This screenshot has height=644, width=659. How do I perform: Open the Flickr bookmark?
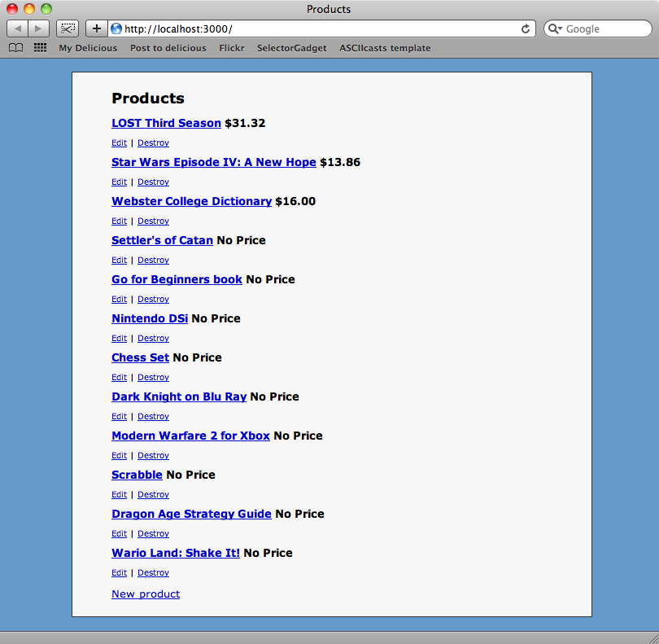232,48
